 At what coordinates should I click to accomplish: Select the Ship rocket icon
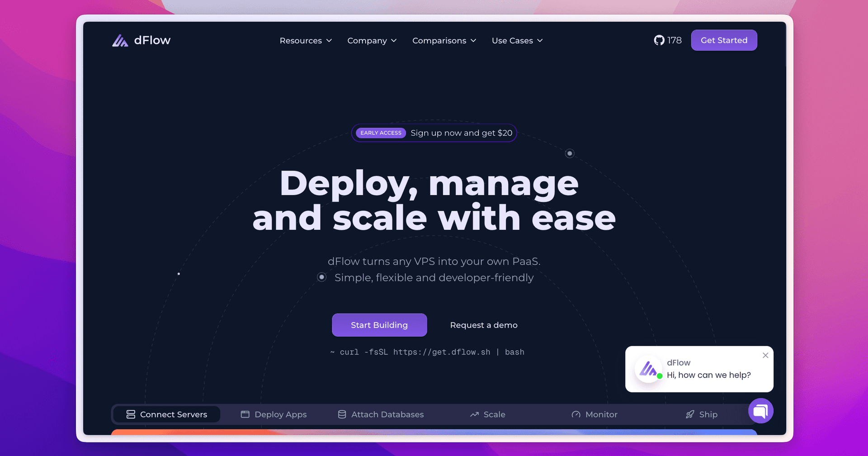click(690, 414)
